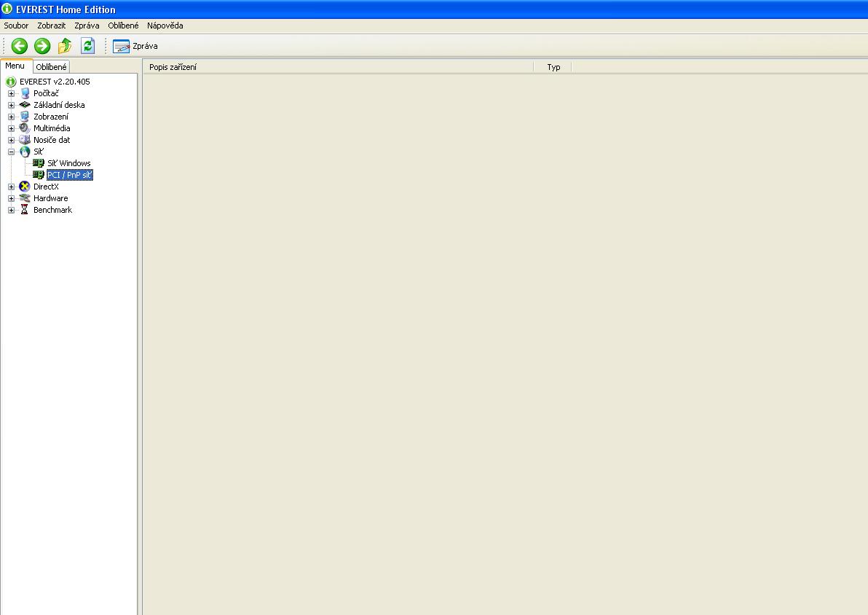
Task: Go forward with the green right arrow
Action: coord(42,46)
